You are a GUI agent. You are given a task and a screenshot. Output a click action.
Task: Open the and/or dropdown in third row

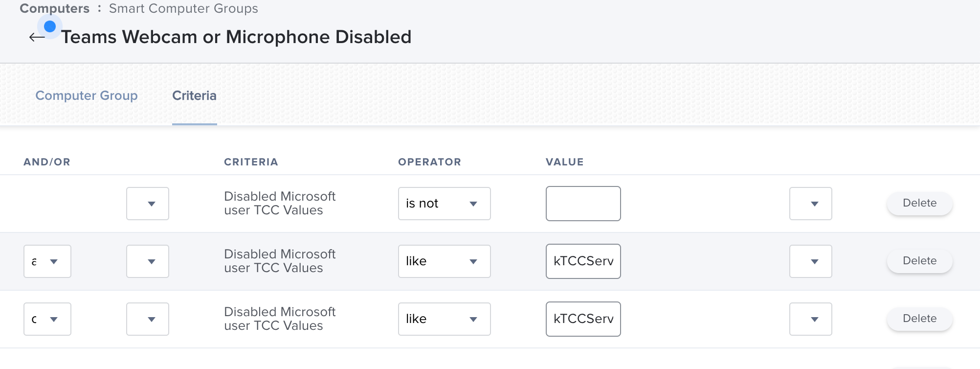pos(47,319)
